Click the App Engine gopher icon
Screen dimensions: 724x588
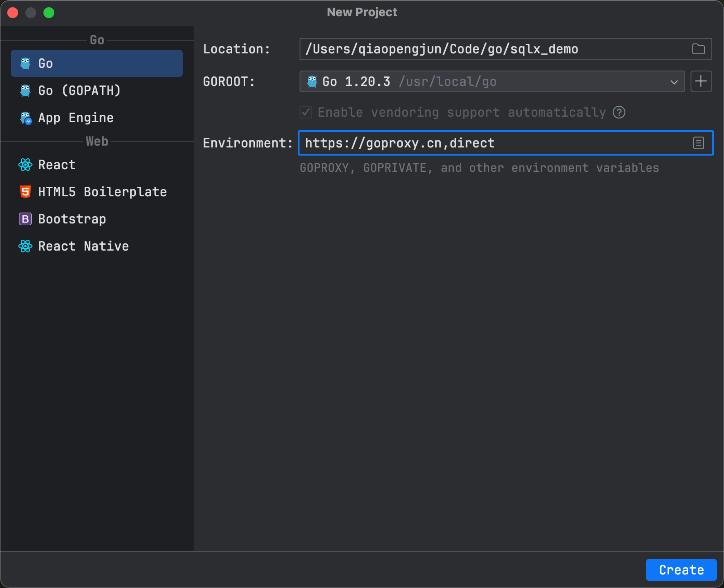[26, 118]
